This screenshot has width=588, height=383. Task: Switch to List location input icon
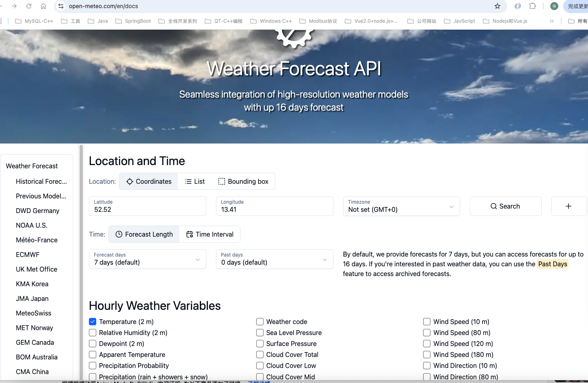(188, 181)
